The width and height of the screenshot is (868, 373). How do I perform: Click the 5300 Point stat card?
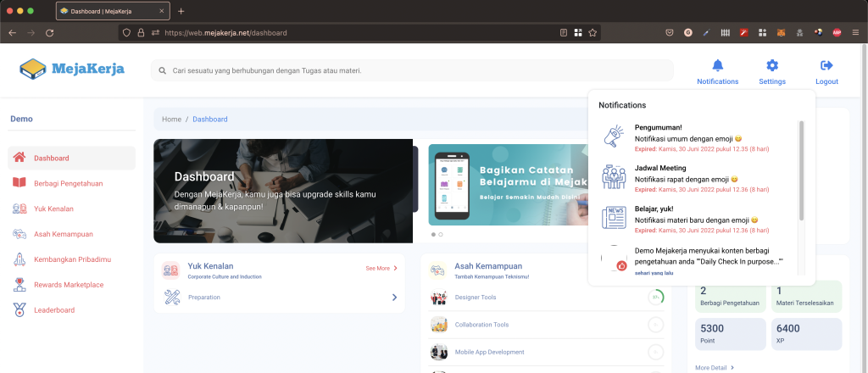731,334
